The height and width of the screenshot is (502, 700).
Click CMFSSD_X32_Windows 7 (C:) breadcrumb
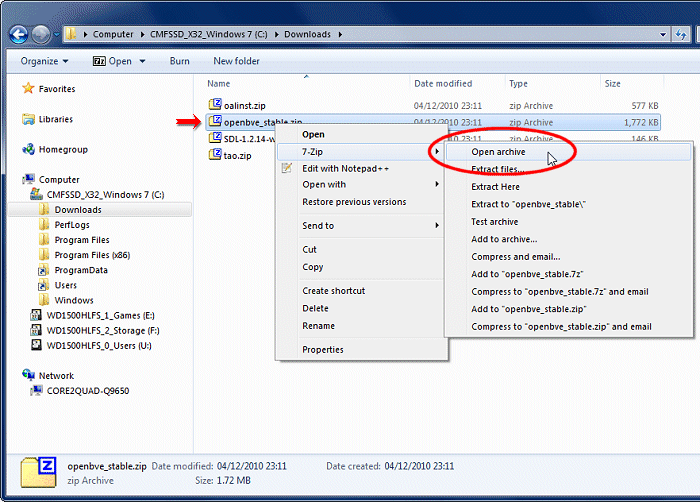tap(208, 34)
